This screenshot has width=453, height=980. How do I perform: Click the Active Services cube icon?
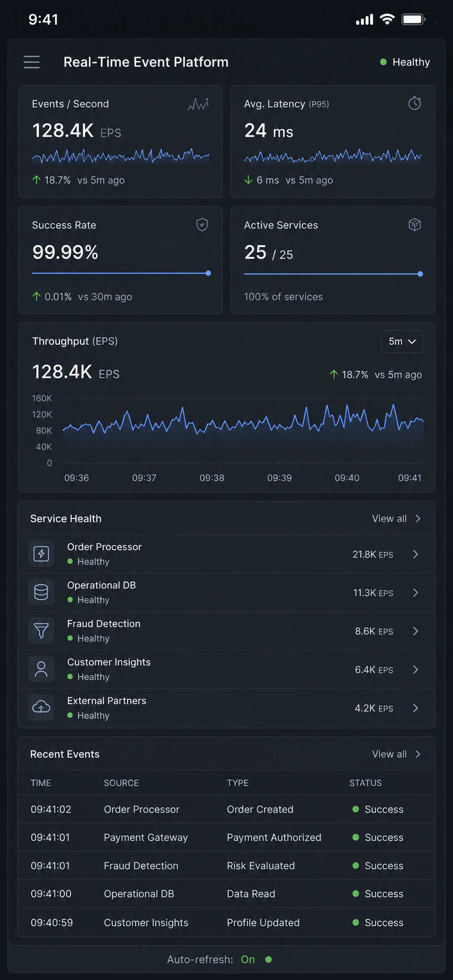point(414,225)
